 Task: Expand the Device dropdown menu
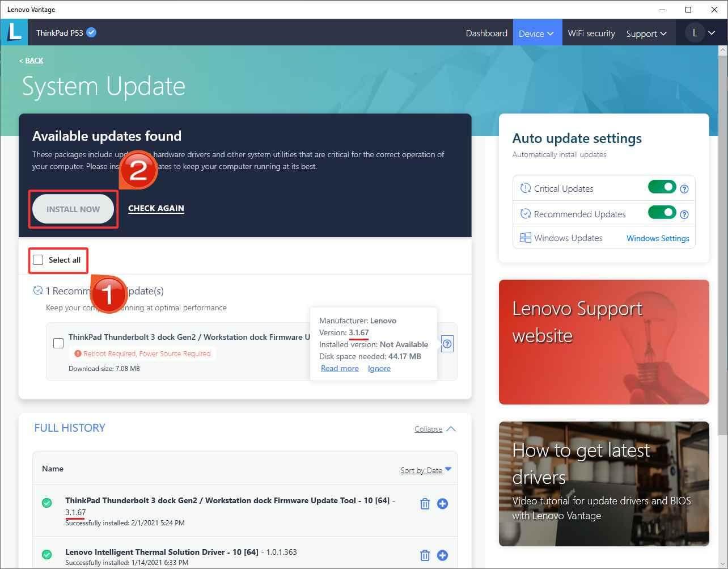coord(536,33)
